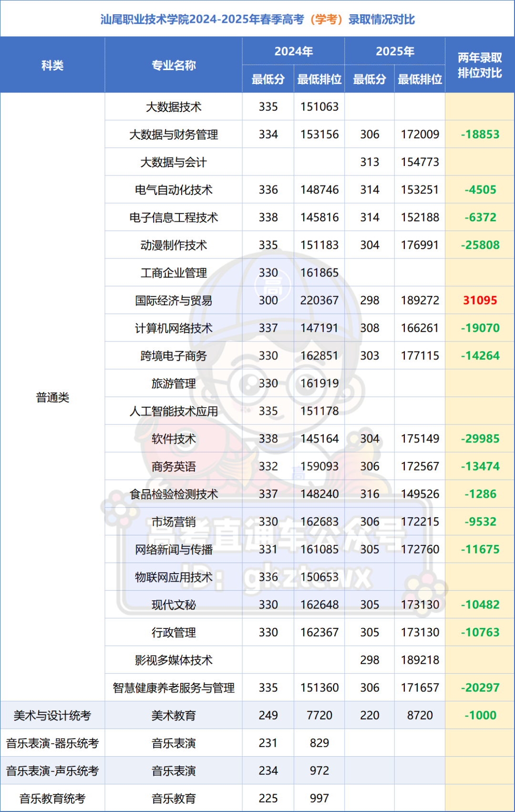
Task: Click the -9532 comparison value
Action: [x=480, y=522]
